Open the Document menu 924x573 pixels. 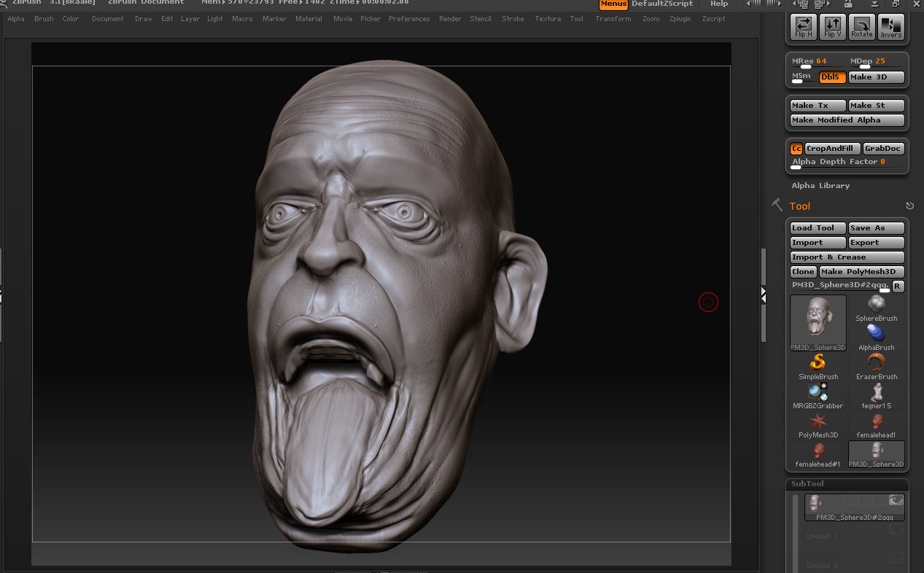coord(108,19)
